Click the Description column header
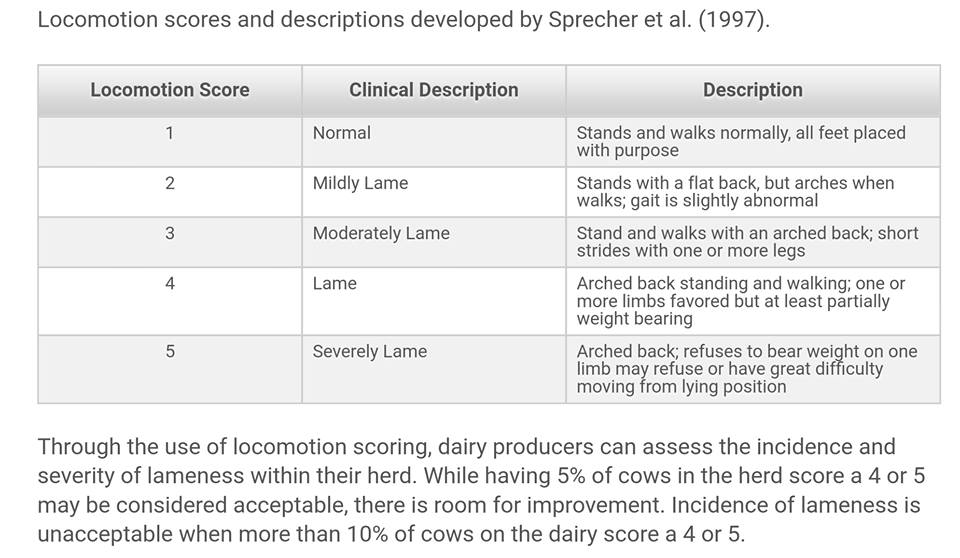The width and height of the screenshot is (960, 558). click(752, 91)
